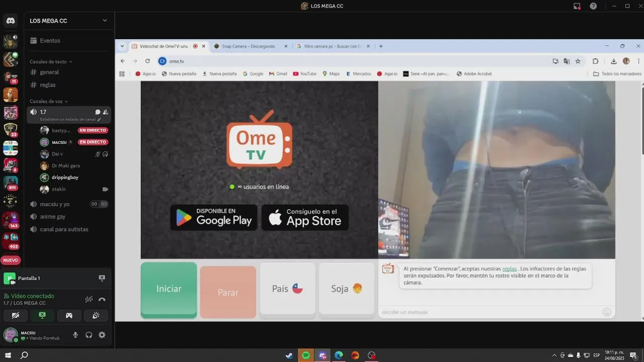This screenshot has height=362, width=644.
Task: Disconnect from voice with hang-up icon
Action: (102, 299)
